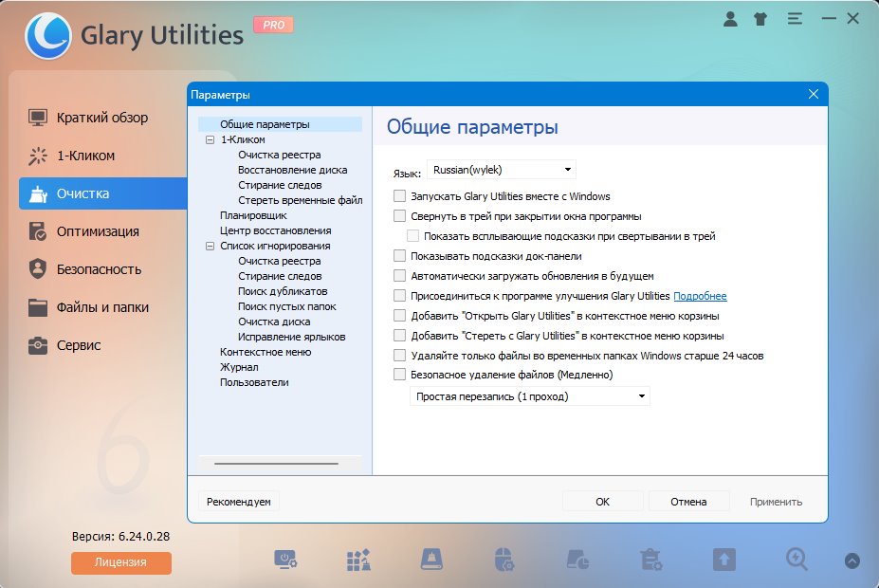
Task: Check Добавить "Стереть с Glary Utilities" option
Action: point(399,336)
